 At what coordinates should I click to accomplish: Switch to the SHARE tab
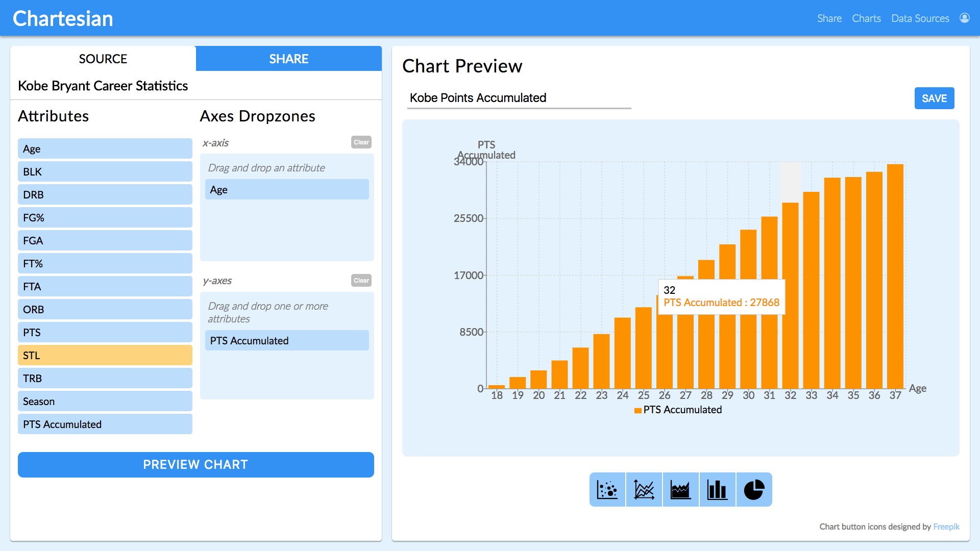tap(288, 59)
